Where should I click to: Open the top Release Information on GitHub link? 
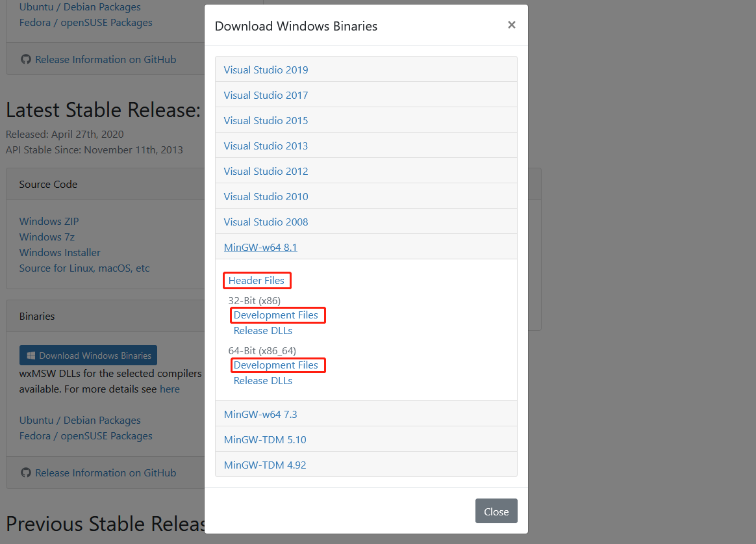(106, 59)
